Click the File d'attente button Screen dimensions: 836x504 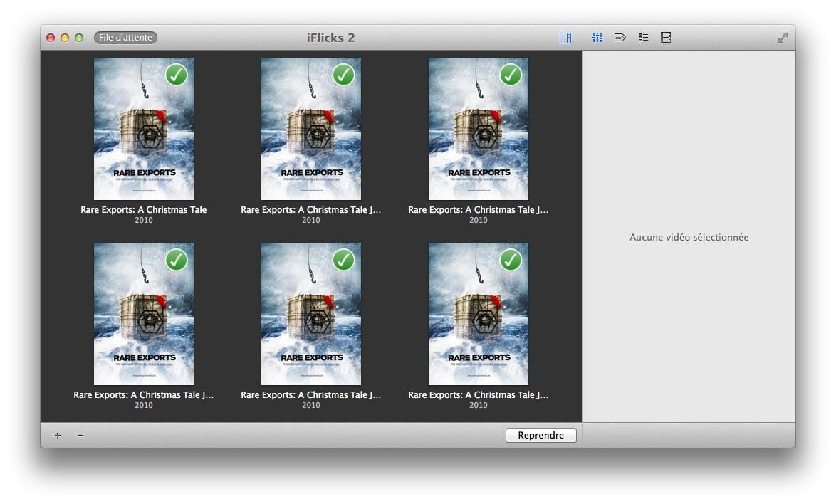[x=125, y=38]
